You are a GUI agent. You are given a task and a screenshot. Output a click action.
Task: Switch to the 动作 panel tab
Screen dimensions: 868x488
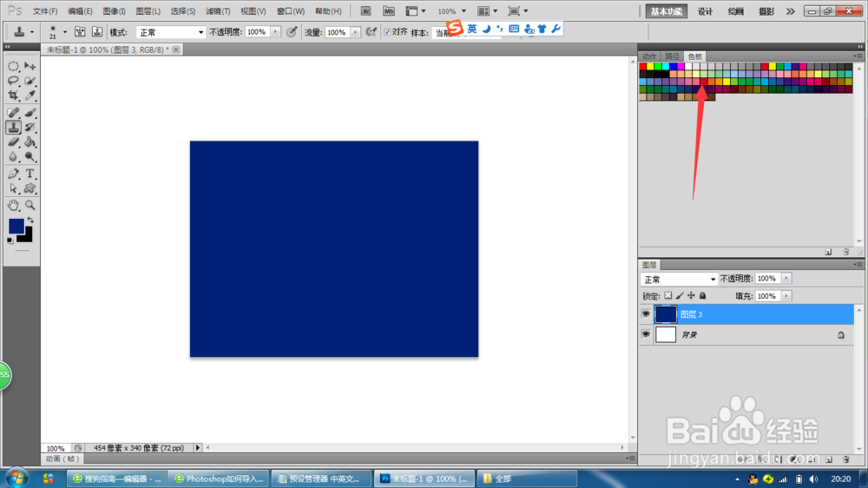649,56
